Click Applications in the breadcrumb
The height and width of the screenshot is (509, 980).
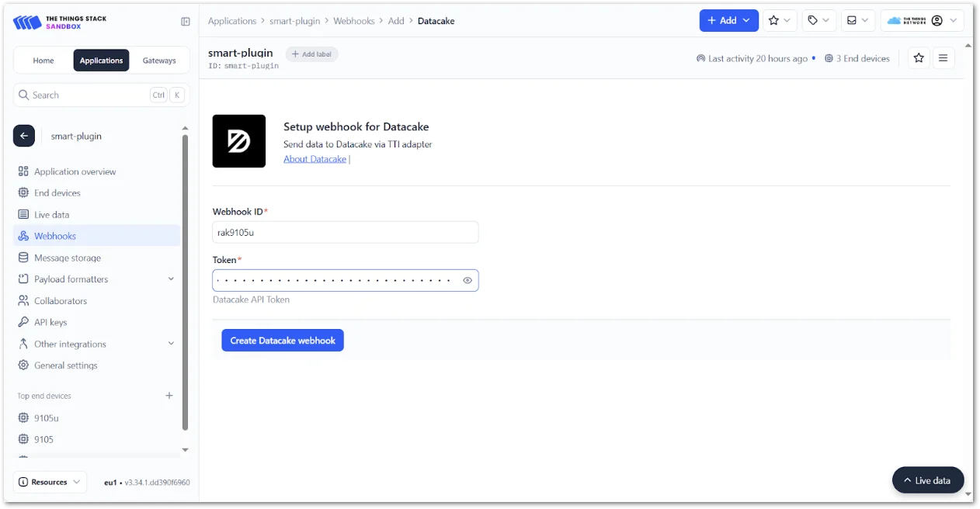pos(232,21)
